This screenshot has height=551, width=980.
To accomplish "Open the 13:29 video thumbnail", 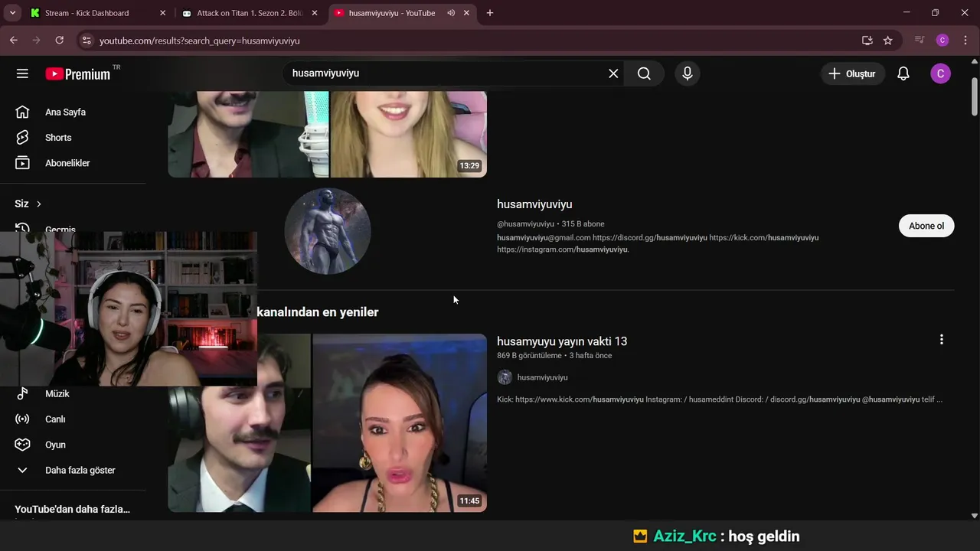I will [327, 134].
